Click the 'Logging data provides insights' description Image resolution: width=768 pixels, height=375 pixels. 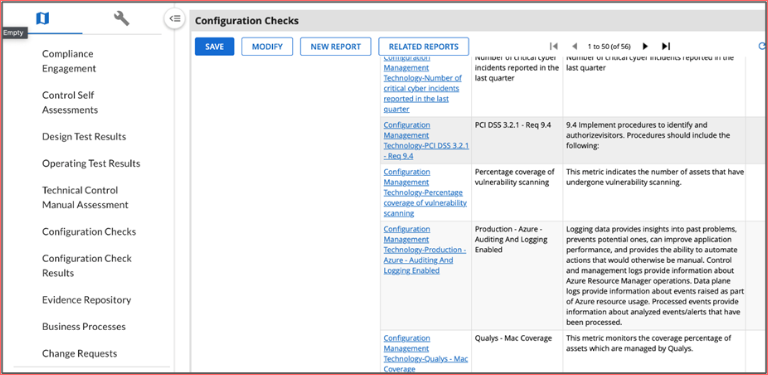point(654,276)
